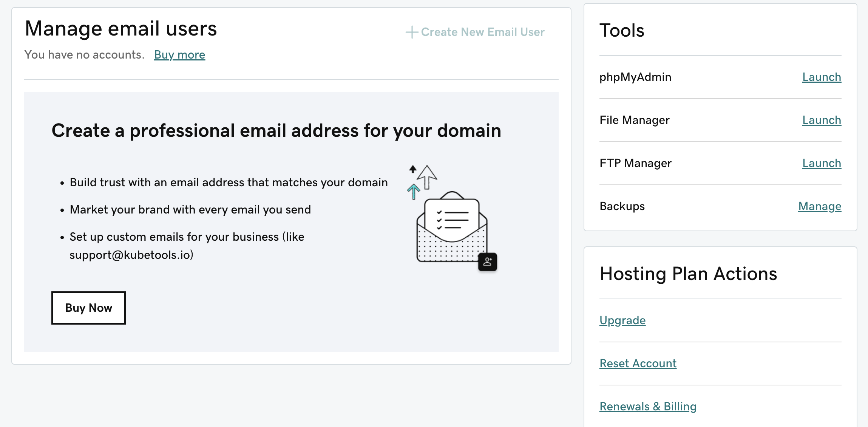The width and height of the screenshot is (868, 427).
Task: Click the Manage email users heading
Action: (121, 29)
